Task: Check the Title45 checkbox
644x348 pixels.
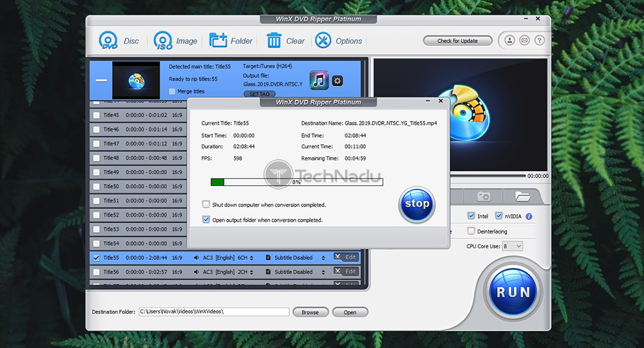Action: click(x=96, y=115)
